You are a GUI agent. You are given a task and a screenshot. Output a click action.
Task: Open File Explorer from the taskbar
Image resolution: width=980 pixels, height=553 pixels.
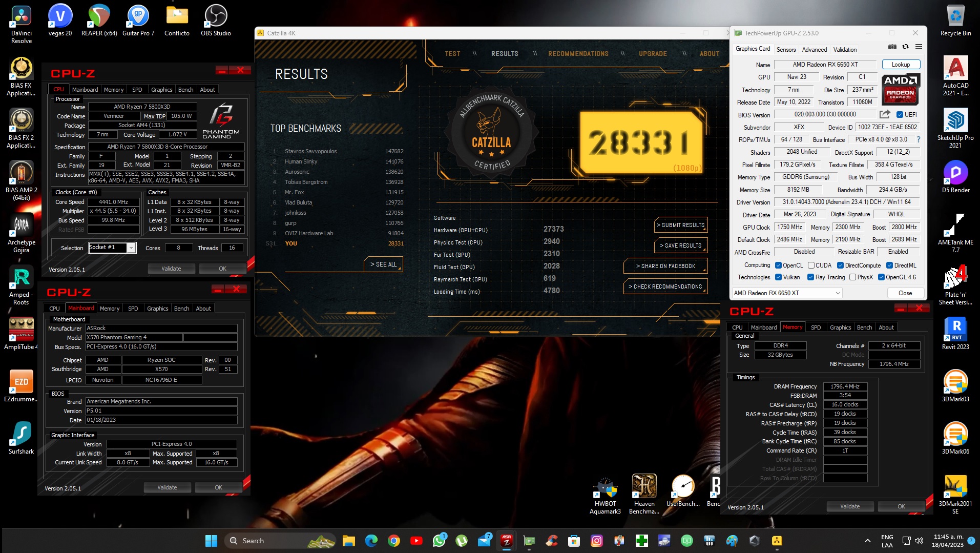tap(349, 541)
